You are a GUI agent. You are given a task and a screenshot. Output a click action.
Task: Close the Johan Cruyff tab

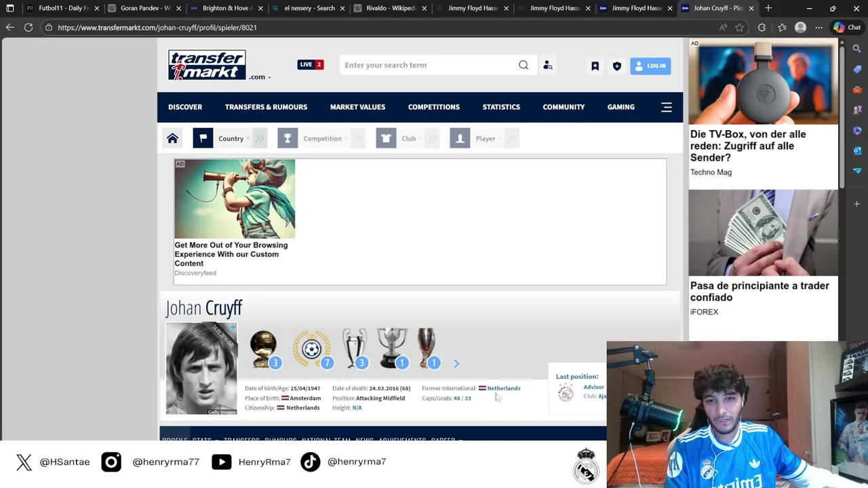pos(751,8)
